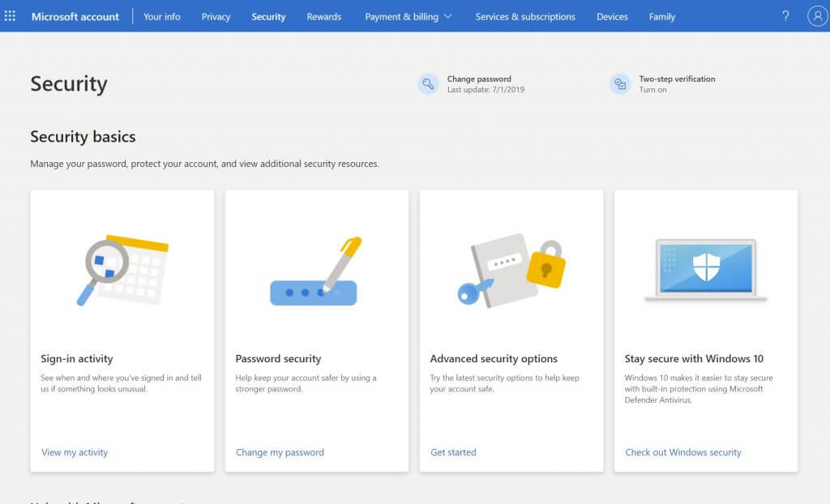Open the app launcher waffle icon
This screenshot has width=830, height=504.
pyautogui.click(x=10, y=16)
